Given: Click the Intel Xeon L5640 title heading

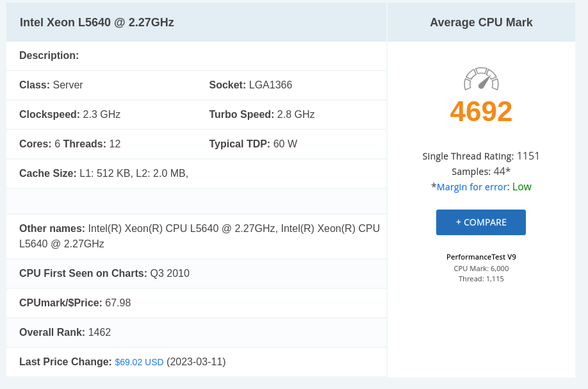Looking at the screenshot, I should tap(97, 22).
